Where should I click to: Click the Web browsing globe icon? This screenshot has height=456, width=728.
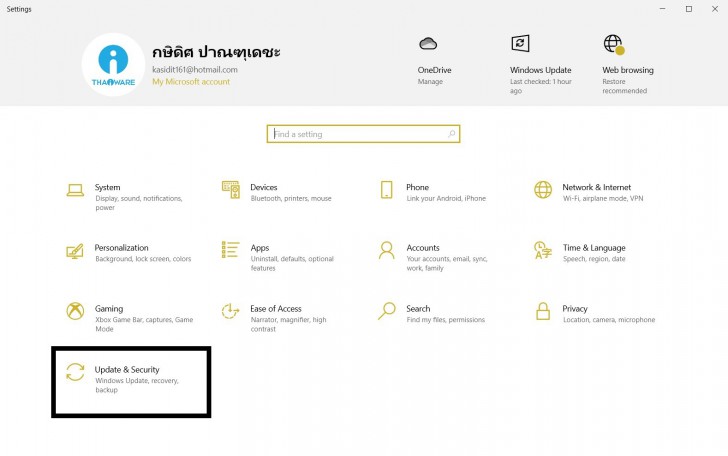[x=614, y=44]
